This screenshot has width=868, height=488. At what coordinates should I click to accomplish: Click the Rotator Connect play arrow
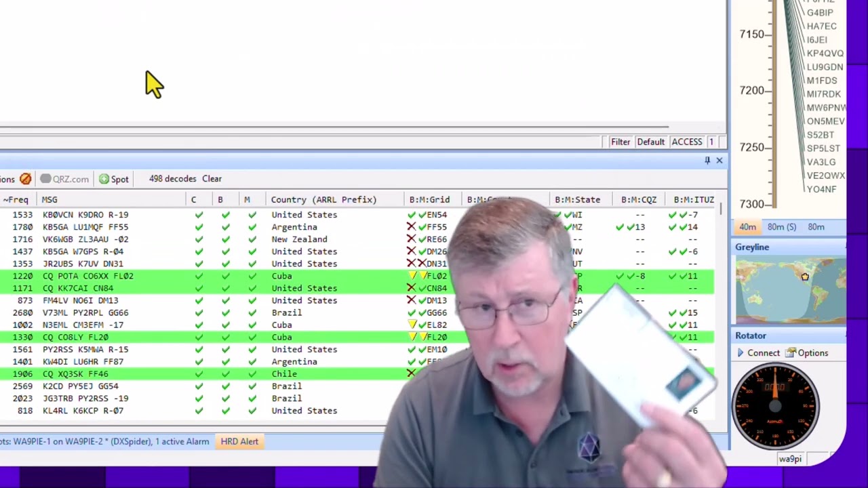(x=741, y=353)
